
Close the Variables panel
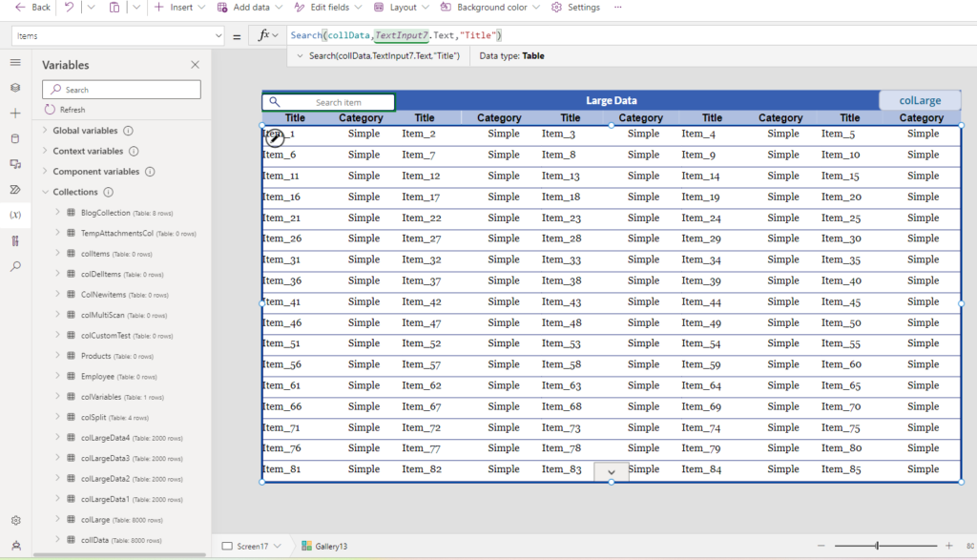(x=195, y=65)
